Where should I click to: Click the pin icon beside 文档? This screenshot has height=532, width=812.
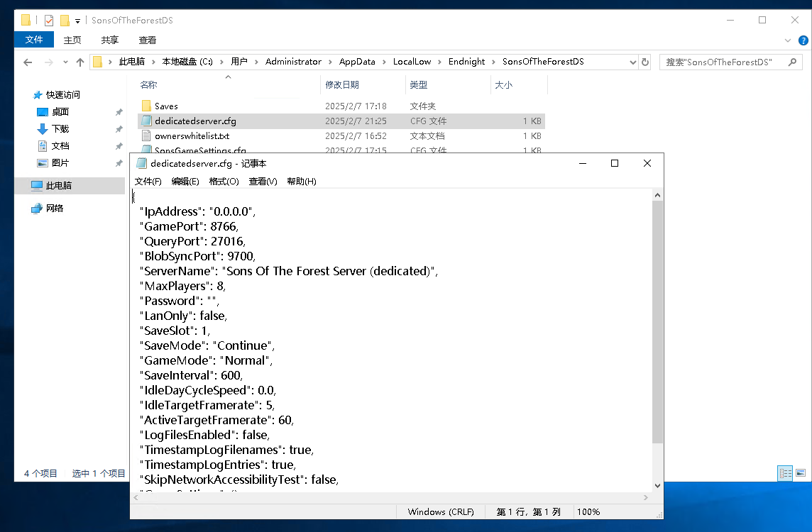tap(119, 146)
